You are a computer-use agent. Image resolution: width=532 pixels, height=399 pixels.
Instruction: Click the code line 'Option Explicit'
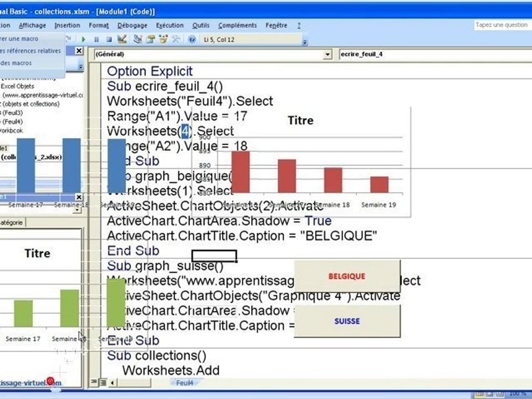click(x=150, y=71)
